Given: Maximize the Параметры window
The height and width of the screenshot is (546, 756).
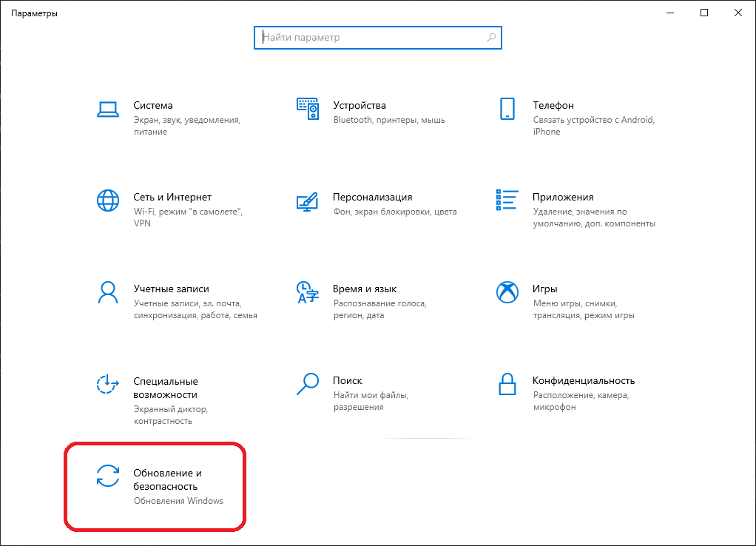Looking at the screenshot, I should (x=704, y=13).
